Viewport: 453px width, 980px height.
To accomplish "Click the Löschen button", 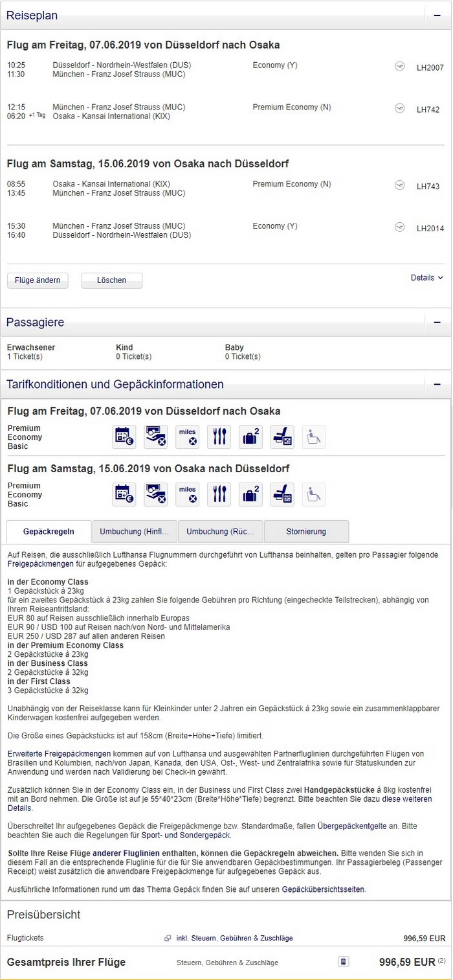I will tap(111, 280).
